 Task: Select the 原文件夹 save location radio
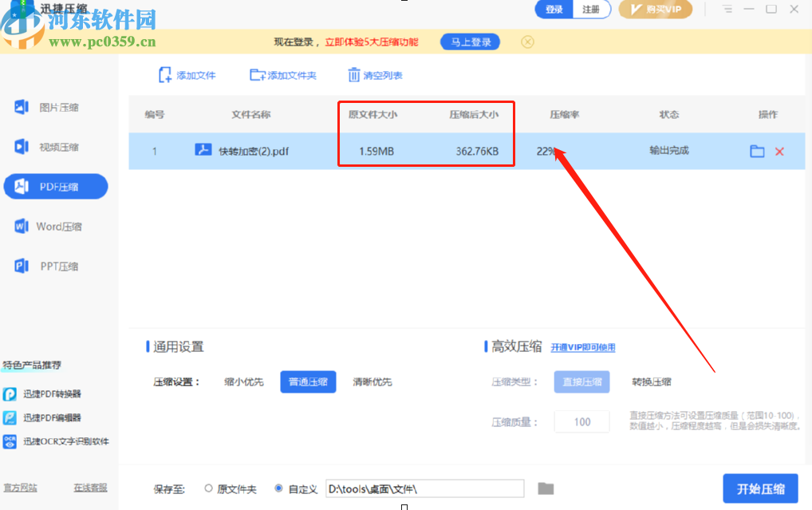(207, 488)
